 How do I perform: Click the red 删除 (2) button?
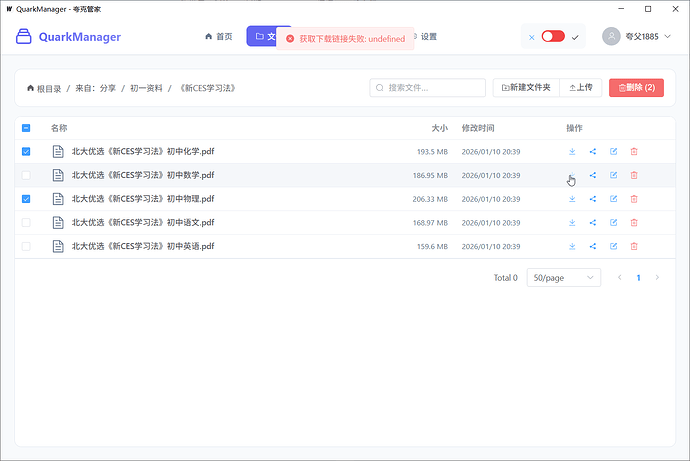tap(636, 88)
